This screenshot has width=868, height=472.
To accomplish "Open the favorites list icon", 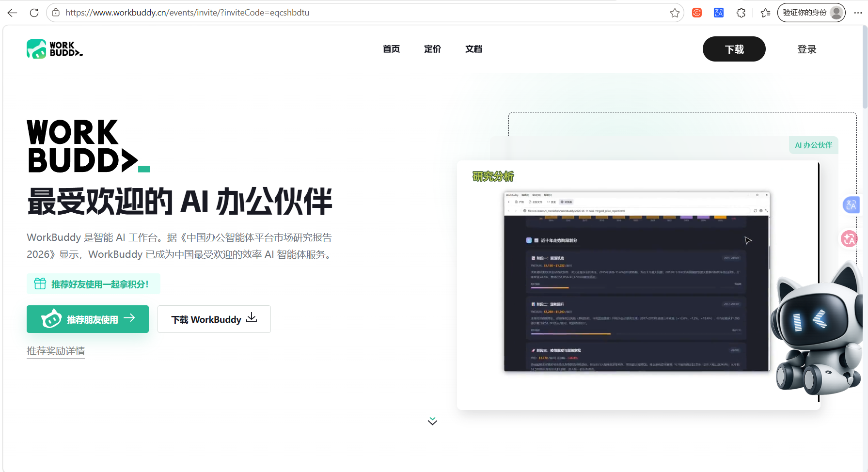I will pyautogui.click(x=766, y=13).
